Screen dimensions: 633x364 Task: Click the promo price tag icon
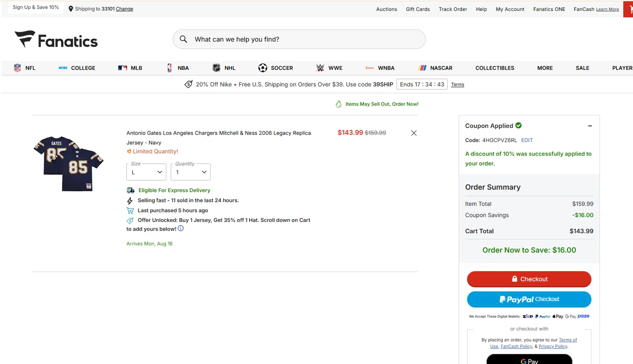pyautogui.click(x=189, y=84)
